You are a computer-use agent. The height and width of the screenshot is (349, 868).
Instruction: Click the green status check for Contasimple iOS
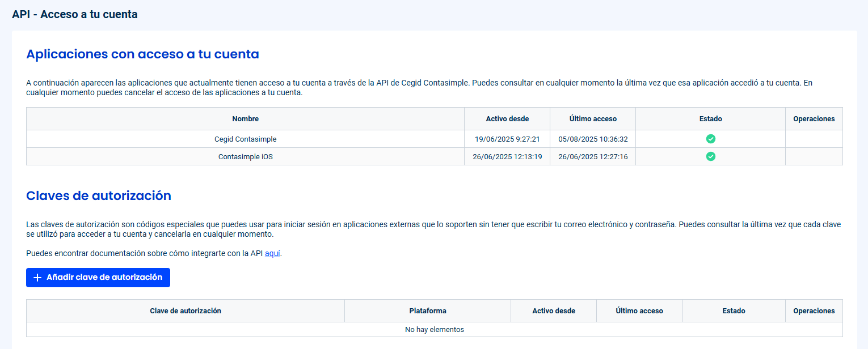(710, 156)
